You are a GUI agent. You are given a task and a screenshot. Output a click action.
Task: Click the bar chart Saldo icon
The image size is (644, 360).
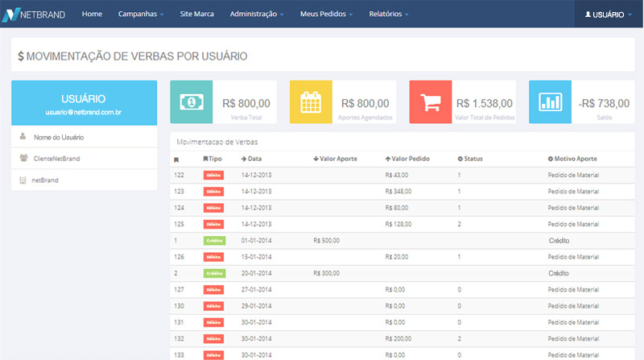tap(550, 102)
